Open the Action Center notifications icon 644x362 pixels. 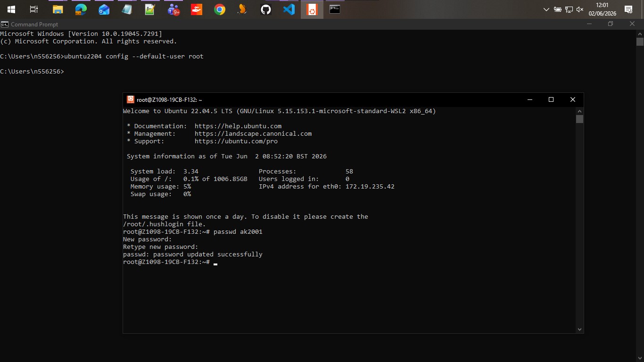click(x=628, y=9)
